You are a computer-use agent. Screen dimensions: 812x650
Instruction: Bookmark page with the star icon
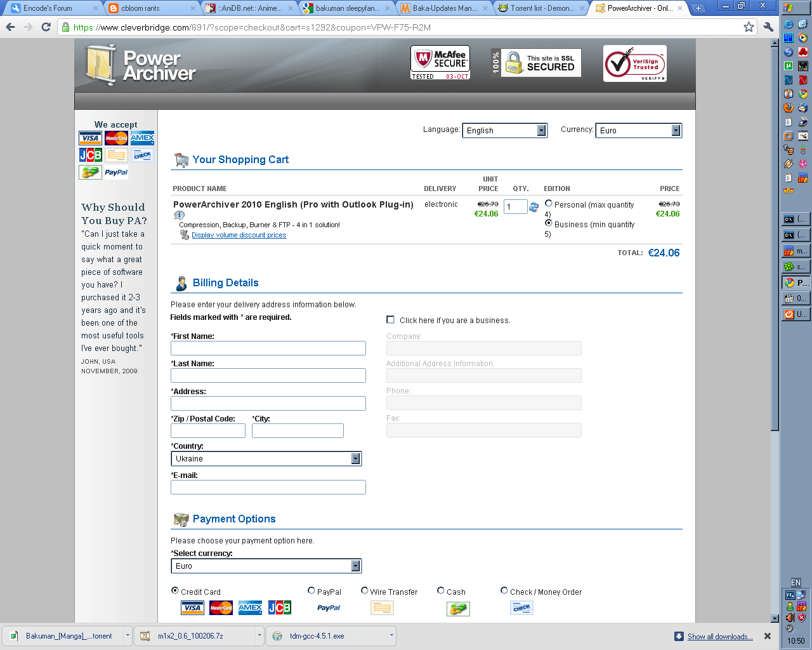tap(749, 27)
